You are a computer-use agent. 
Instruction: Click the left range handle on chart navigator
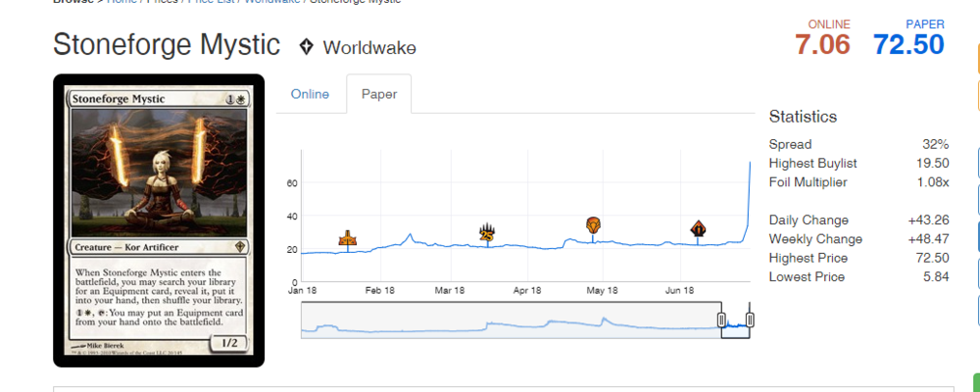(721, 320)
